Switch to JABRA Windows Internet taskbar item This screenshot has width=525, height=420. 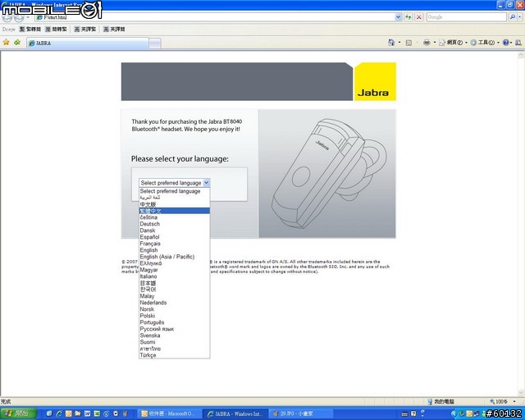click(235, 414)
